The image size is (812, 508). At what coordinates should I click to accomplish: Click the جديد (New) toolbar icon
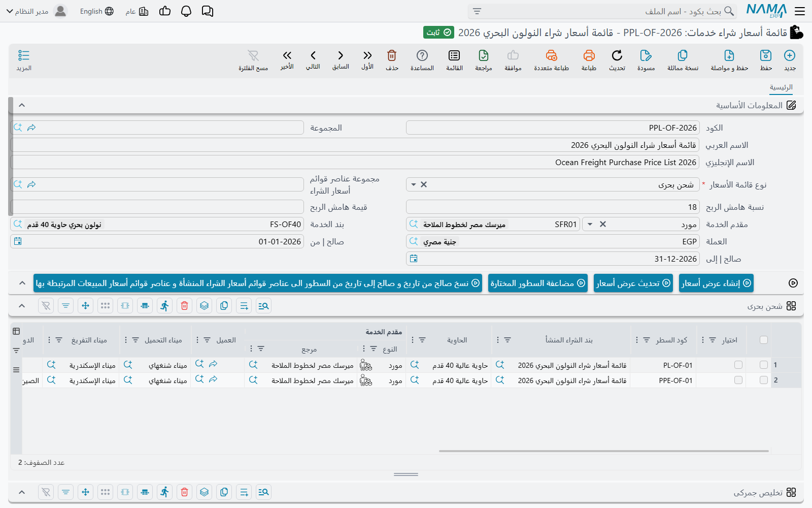pyautogui.click(x=790, y=60)
